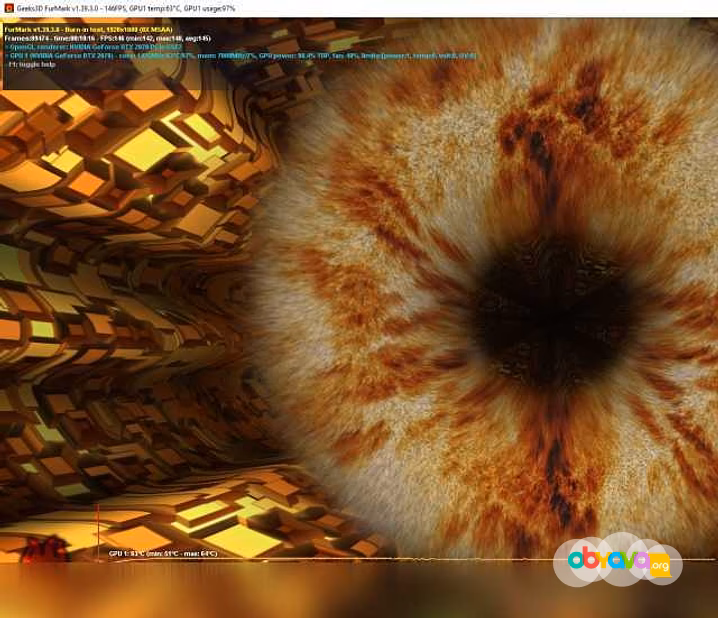This screenshot has height=618, width=718.
Task: Click the FurMark app icon in title bar
Action: tap(9, 8)
